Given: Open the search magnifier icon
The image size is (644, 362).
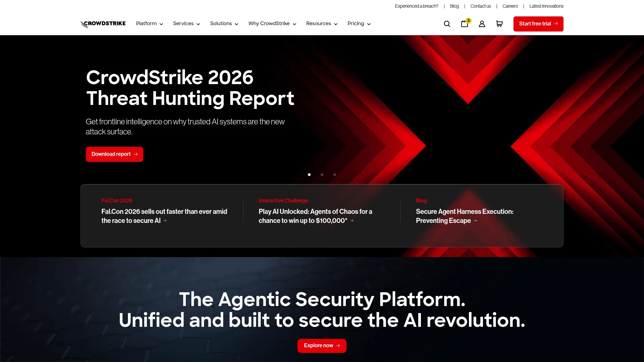Looking at the screenshot, I should 447,24.
